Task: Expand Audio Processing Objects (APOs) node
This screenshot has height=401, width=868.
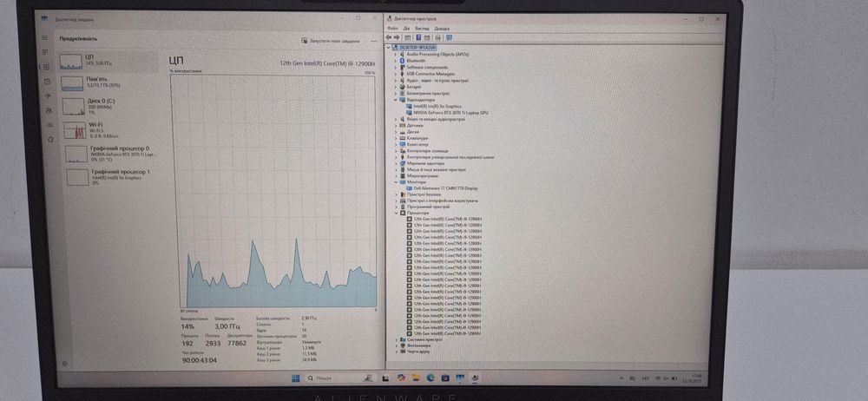Action: (x=395, y=55)
